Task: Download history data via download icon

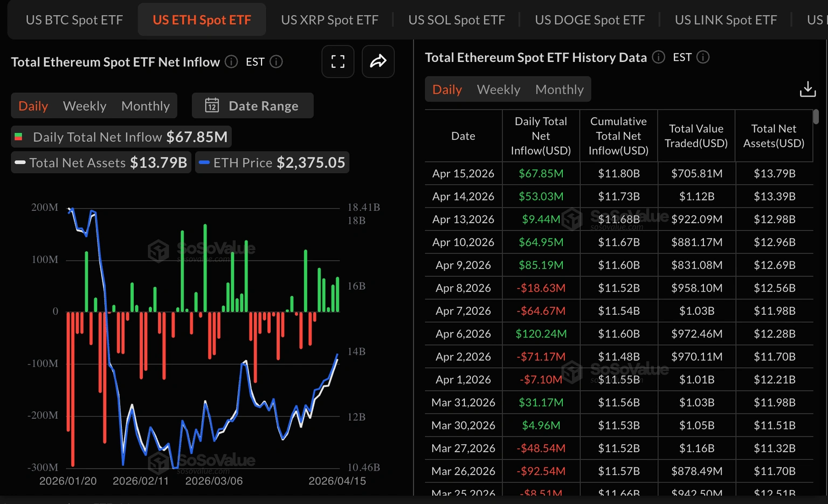Action: point(807,89)
